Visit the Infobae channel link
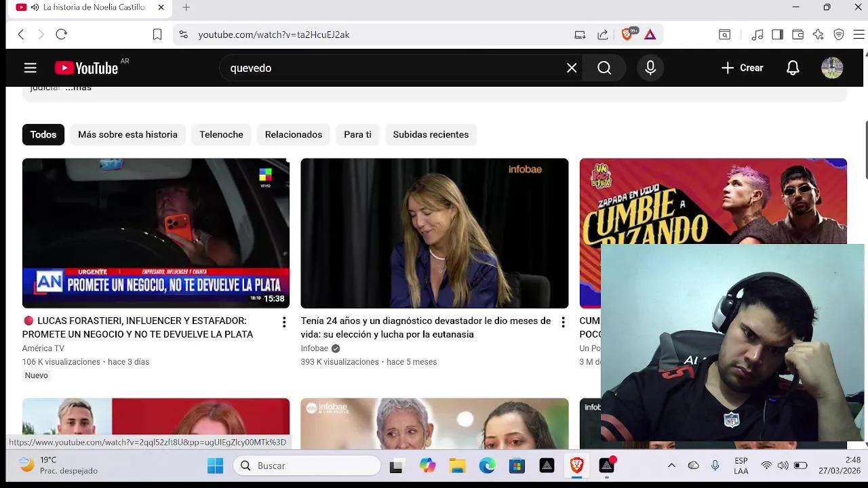This screenshot has width=868, height=488. click(x=315, y=348)
